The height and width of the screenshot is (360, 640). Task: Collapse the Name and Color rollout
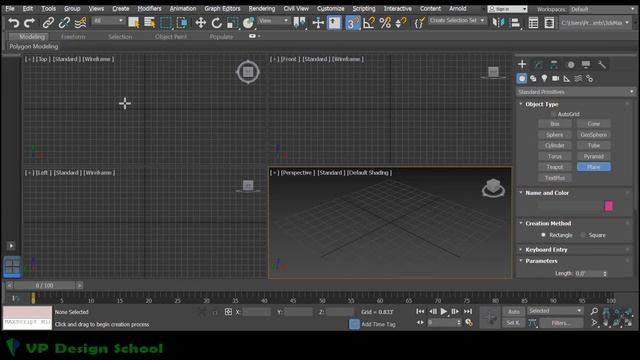pos(547,193)
